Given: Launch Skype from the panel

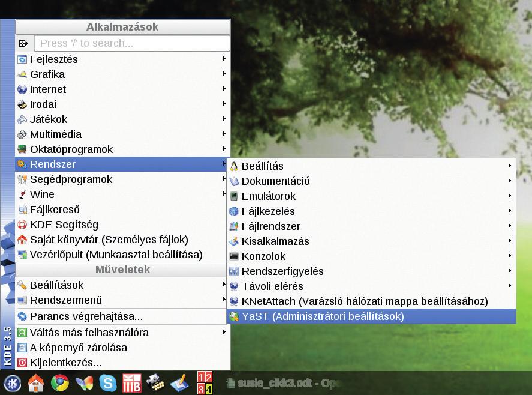Looking at the screenshot, I should pos(108,383).
